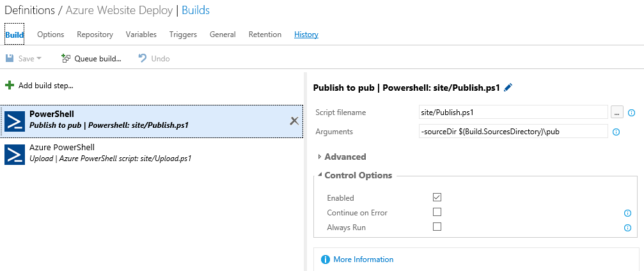644x271 pixels.
Task: Click the info icon beside Script filename
Action: pos(632,112)
